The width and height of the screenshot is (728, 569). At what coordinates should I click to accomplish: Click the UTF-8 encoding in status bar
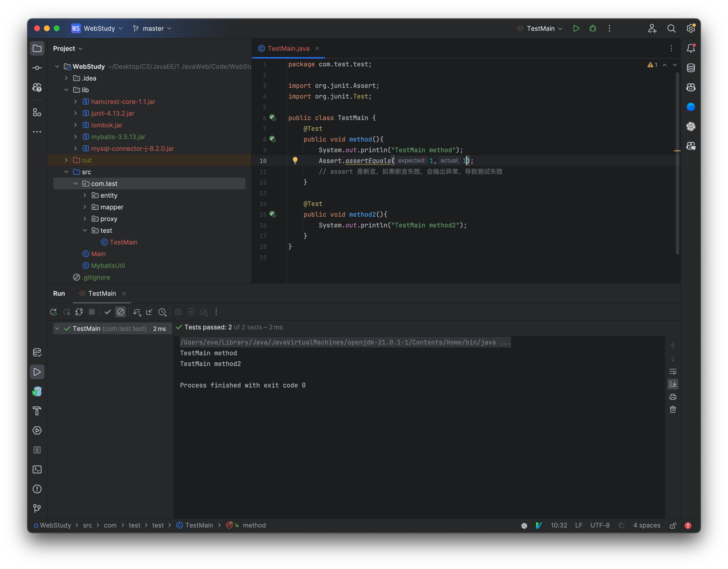[x=600, y=525]
